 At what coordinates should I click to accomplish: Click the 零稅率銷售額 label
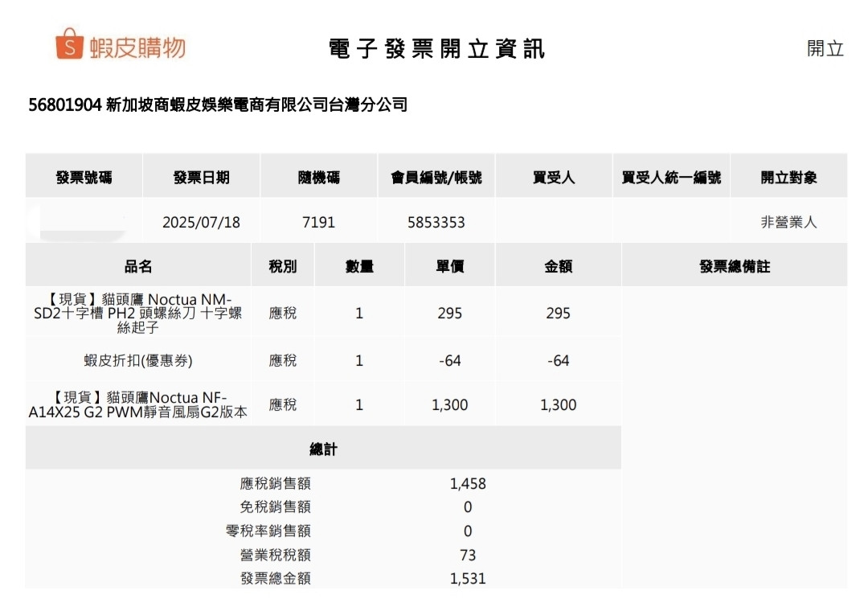tap(268, 531)
